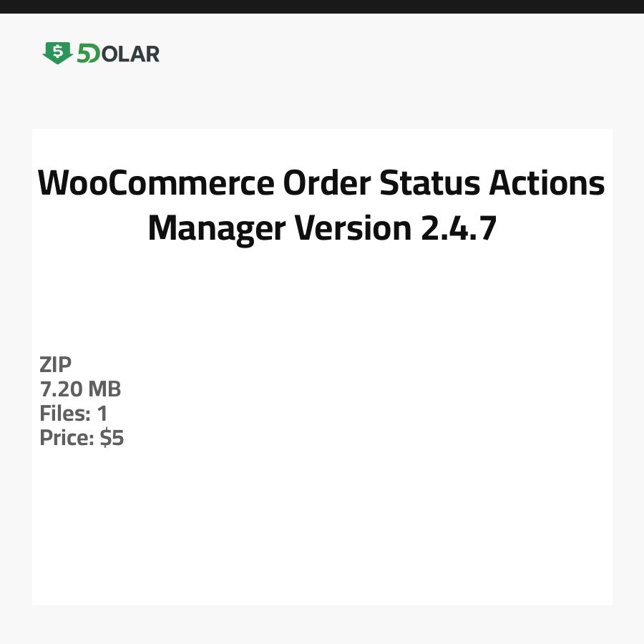Click the 7.20 size number
Image resolution: width=644 pixels, height=644 pixels.
pos(61,390)
